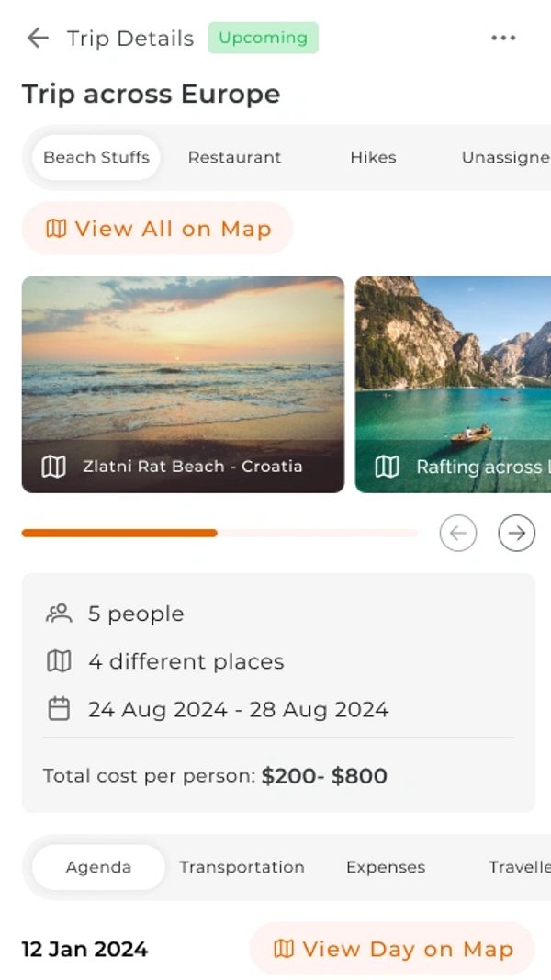Select the Beach Stuffs category tab
The height and width of the screenshot is (980, 551).
click(x=96, y=157)
